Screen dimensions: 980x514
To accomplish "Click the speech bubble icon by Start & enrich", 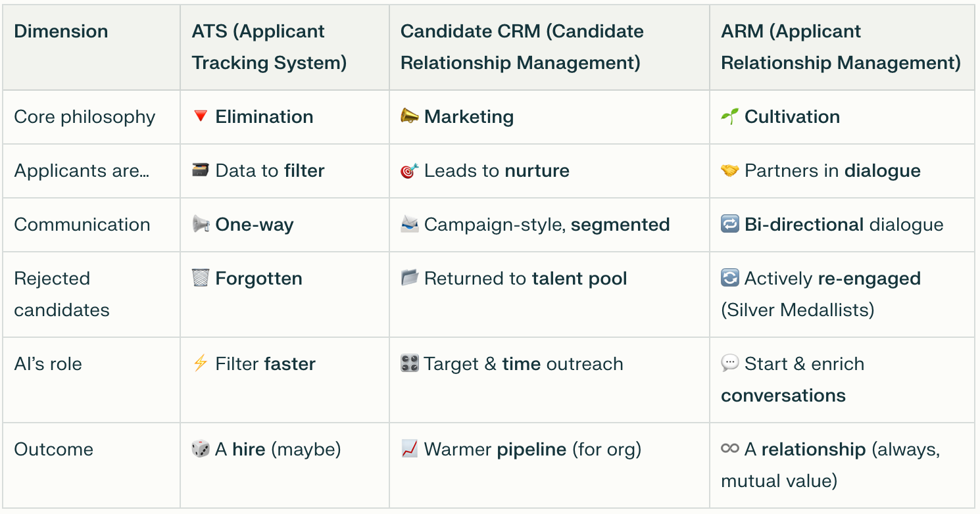I will click(x=729, y=363).
